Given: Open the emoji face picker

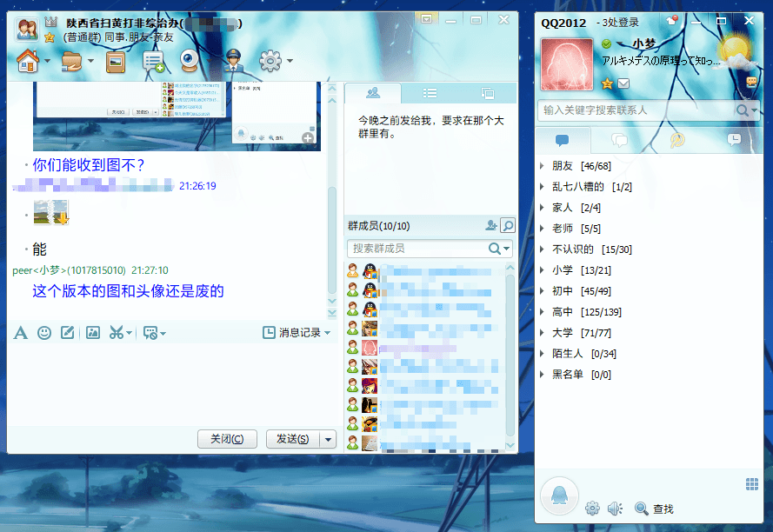Looking at the screenshot, I should 44,332.
